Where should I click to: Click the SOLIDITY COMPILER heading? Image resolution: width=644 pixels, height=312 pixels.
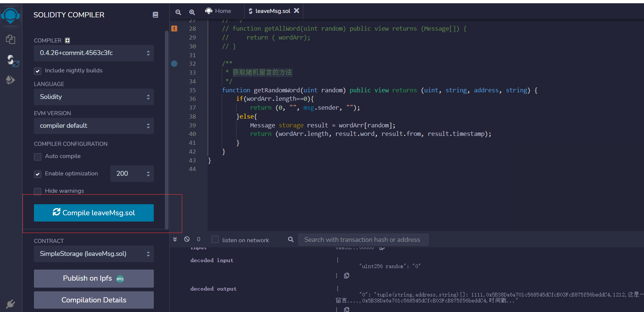point(69,15)
